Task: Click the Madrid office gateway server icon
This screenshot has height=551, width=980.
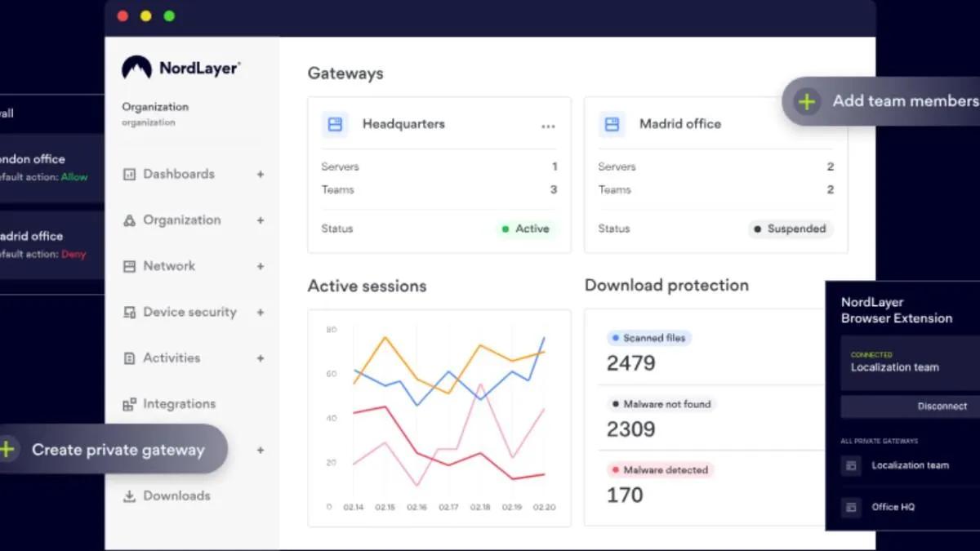Action: click(x=612, y=124)
